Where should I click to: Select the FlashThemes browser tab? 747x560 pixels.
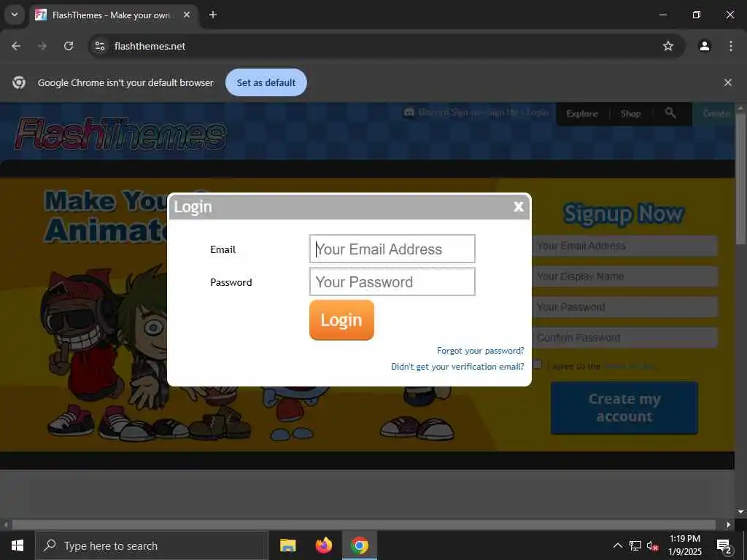[x=112, y=15]
